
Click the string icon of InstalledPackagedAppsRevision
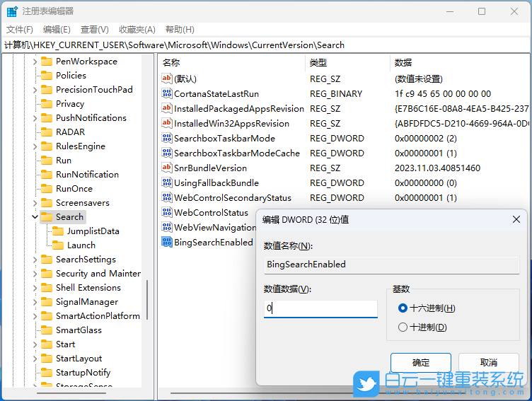pyautogui.click(x=166, y=109)
